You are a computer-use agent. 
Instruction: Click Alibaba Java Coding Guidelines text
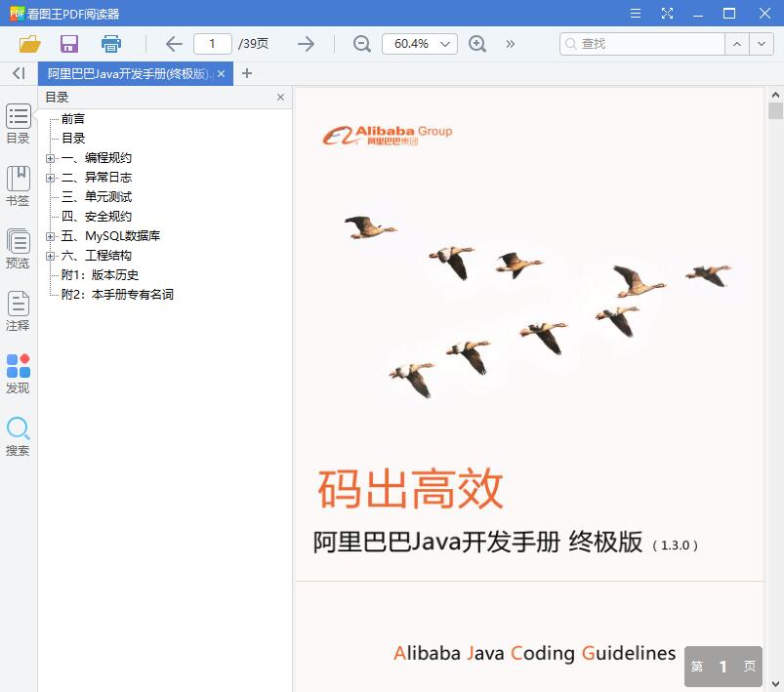pos(534,653)
